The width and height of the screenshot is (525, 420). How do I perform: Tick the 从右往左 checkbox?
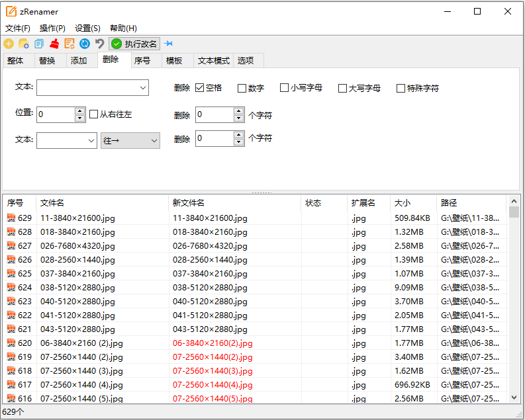coord(94,114)
